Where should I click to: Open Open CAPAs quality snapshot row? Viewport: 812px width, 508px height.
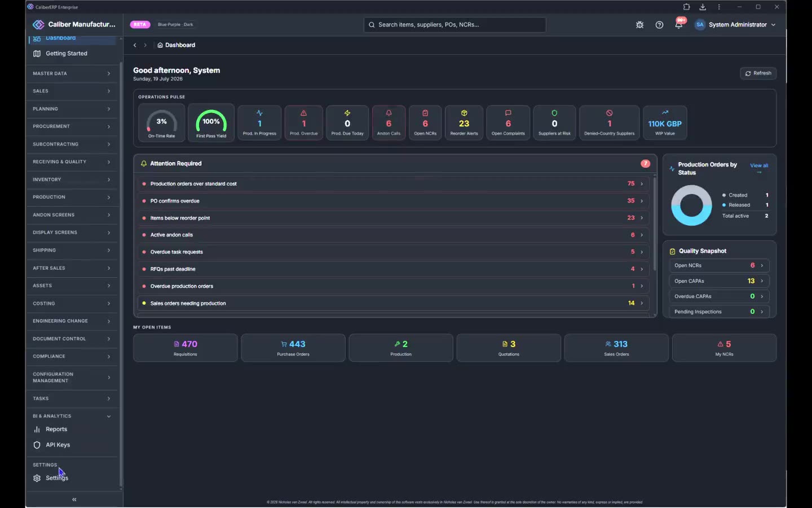coord(719,281)
